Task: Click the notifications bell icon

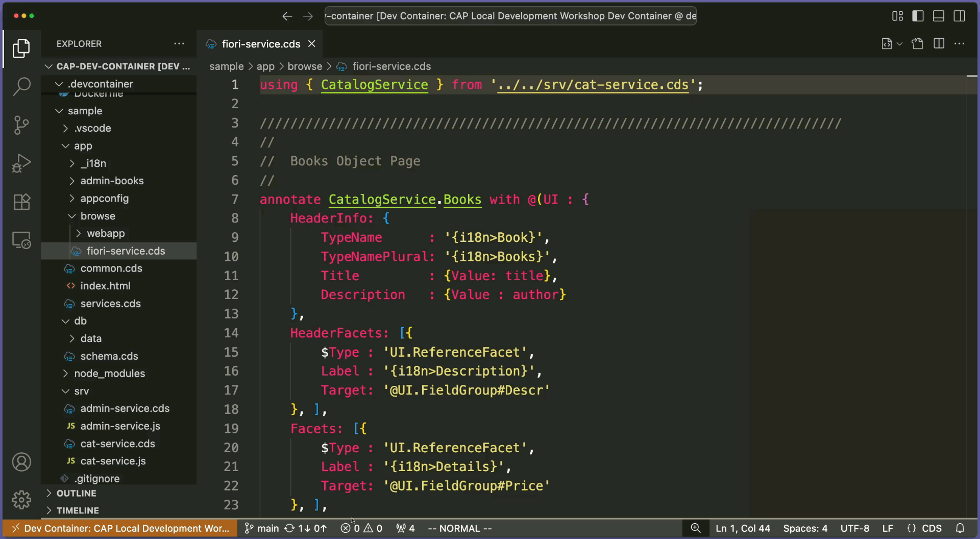Action: point(960,529)
